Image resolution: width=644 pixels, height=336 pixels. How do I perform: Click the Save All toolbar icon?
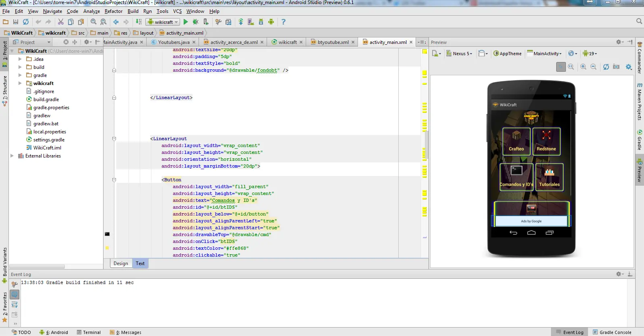pos(16,22)
